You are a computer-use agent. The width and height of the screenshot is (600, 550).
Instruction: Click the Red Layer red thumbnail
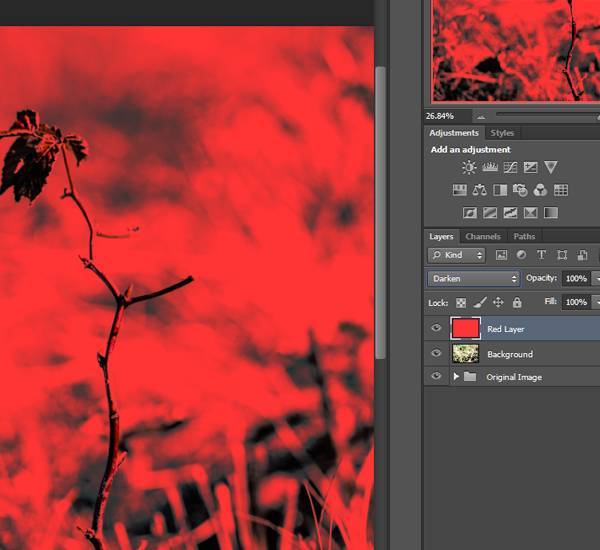click(x=465, y=328)
